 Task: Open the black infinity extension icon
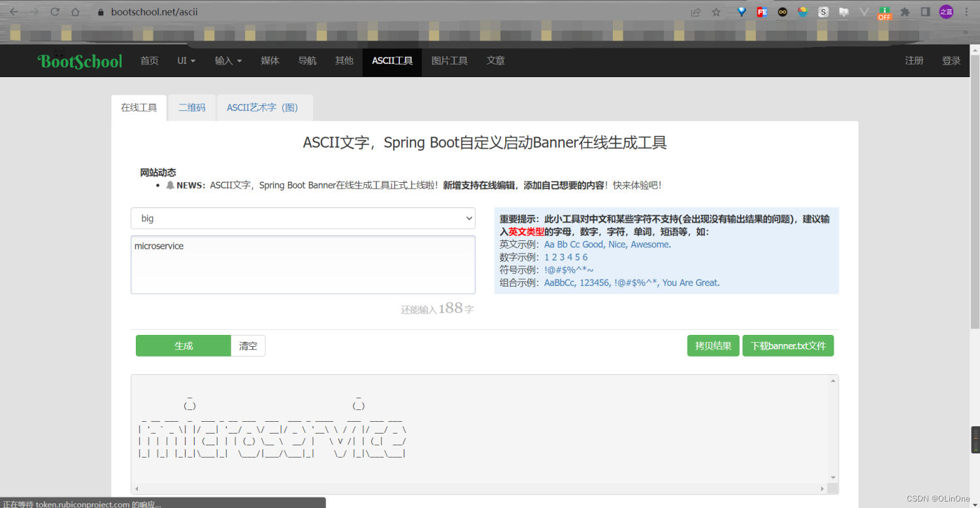pos(782,12)
